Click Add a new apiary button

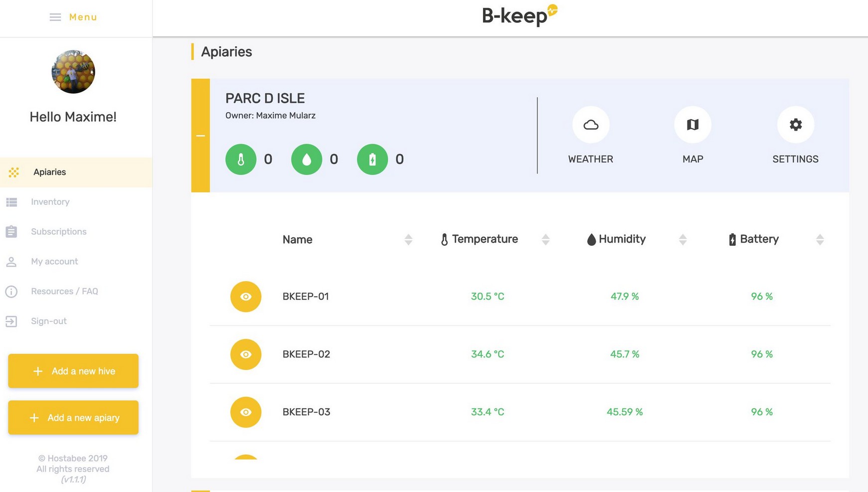pos(73,418)
